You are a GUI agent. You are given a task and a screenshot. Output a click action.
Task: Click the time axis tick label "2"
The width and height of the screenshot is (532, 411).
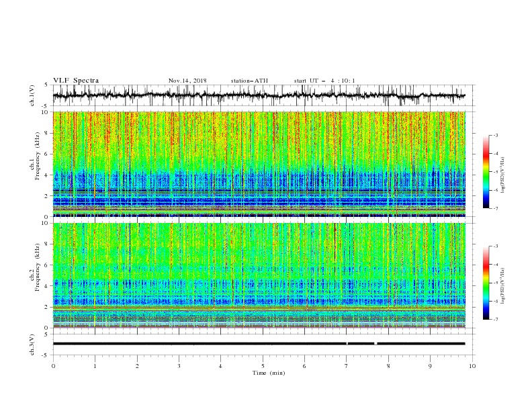pyautogui.click(x=137, y=366)
